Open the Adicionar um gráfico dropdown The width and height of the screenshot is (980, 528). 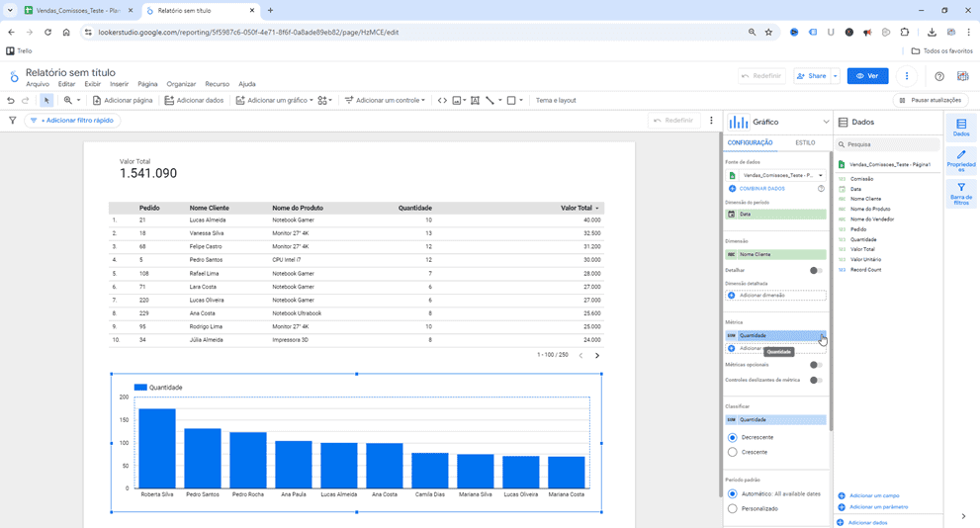point(274,100)
